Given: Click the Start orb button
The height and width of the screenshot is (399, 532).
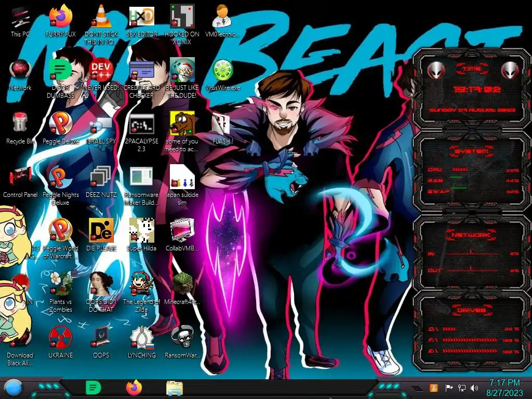Looking at the screenshot, I should [x=13, y=388].
